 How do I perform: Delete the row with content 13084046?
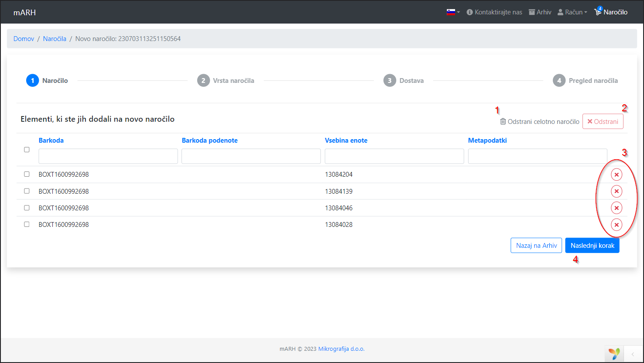pos(616,208)
